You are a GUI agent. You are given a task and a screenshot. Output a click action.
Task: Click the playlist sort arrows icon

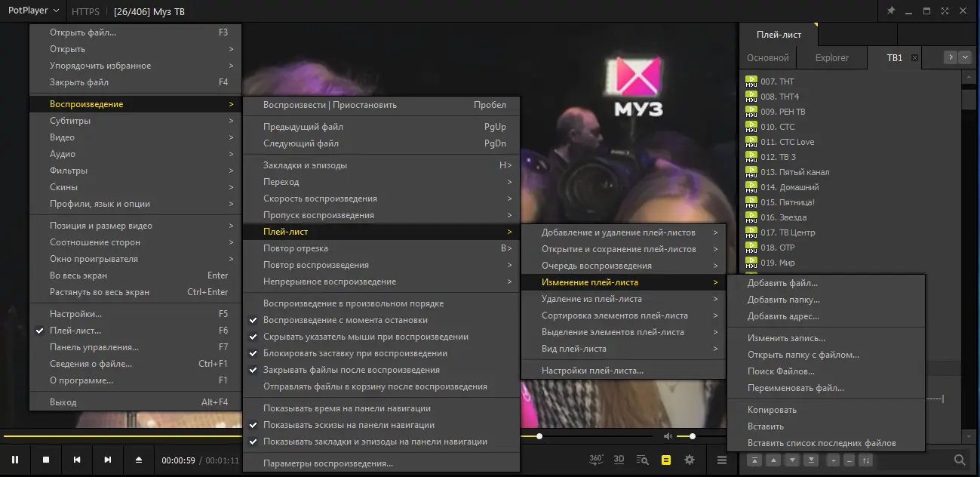866,460
